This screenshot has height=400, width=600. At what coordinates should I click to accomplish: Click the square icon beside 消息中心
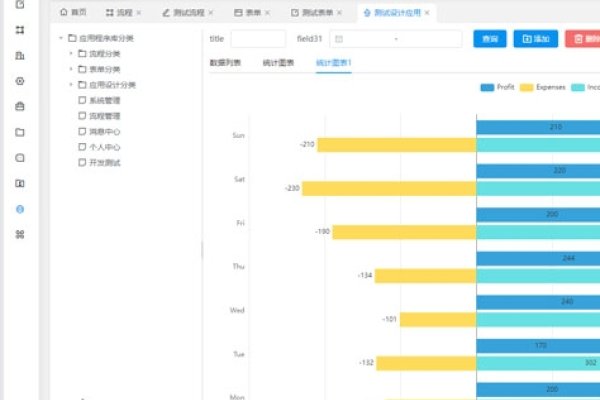82,131
